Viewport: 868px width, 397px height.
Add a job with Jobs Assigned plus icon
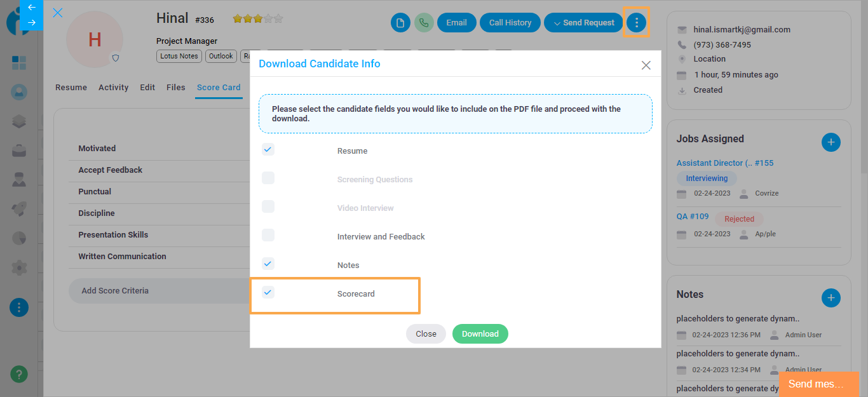[x=831, y=142]
